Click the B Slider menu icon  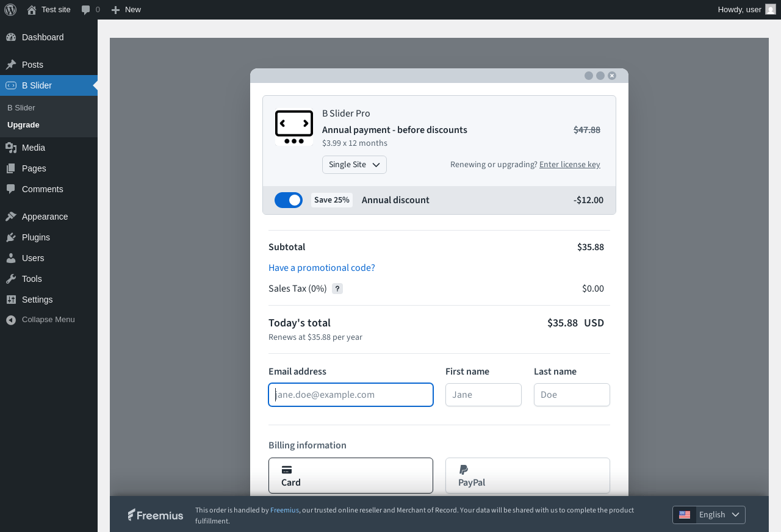11,85
